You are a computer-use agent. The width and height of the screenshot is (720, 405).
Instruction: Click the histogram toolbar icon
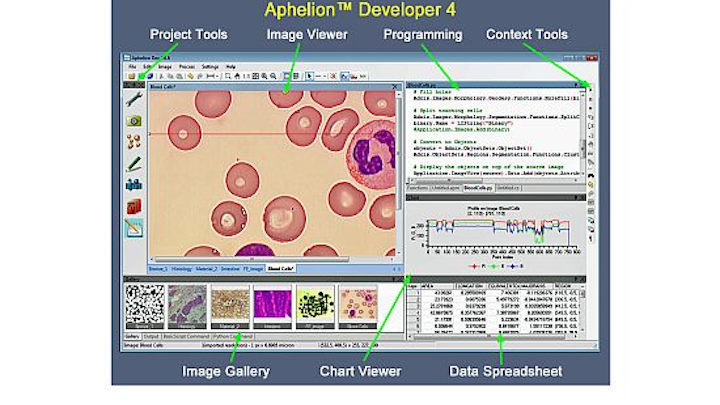(354, 76)
